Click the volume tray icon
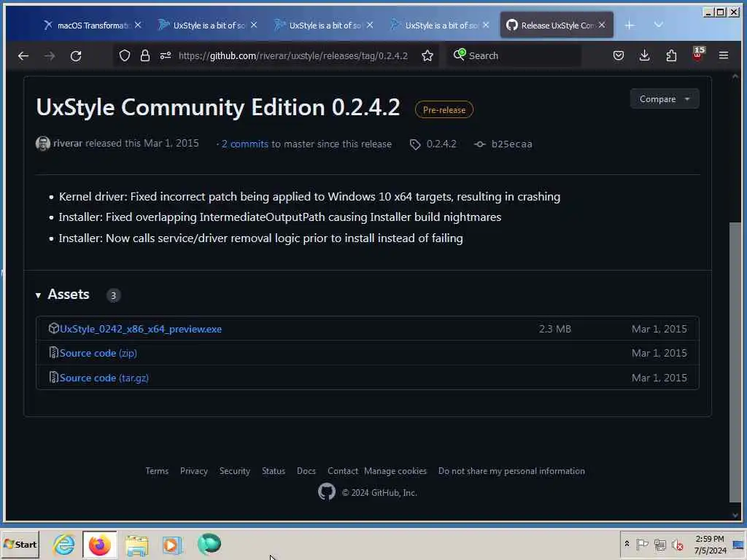The height and width of the screenshot is (560, 747). (x=677, y=544)
